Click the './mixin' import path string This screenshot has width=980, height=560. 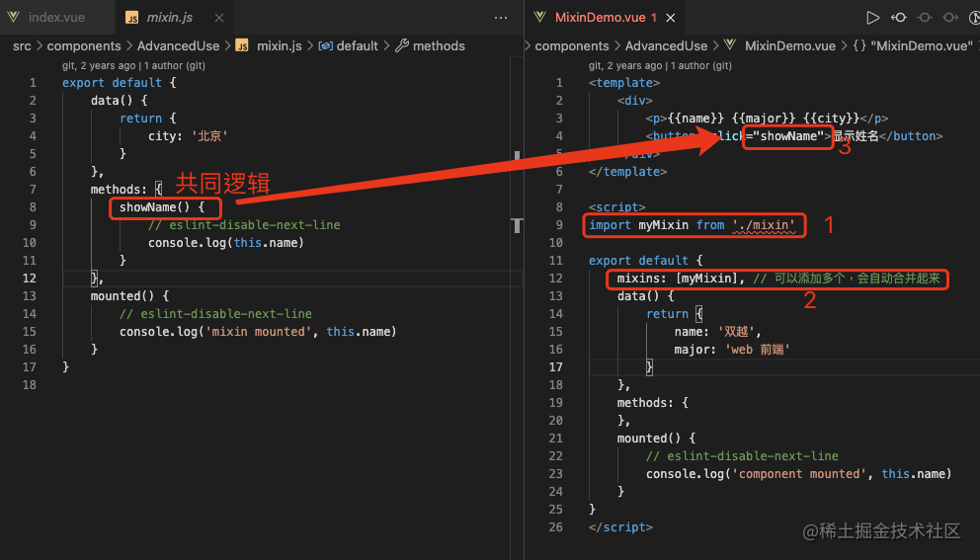(x=764, y=225)
